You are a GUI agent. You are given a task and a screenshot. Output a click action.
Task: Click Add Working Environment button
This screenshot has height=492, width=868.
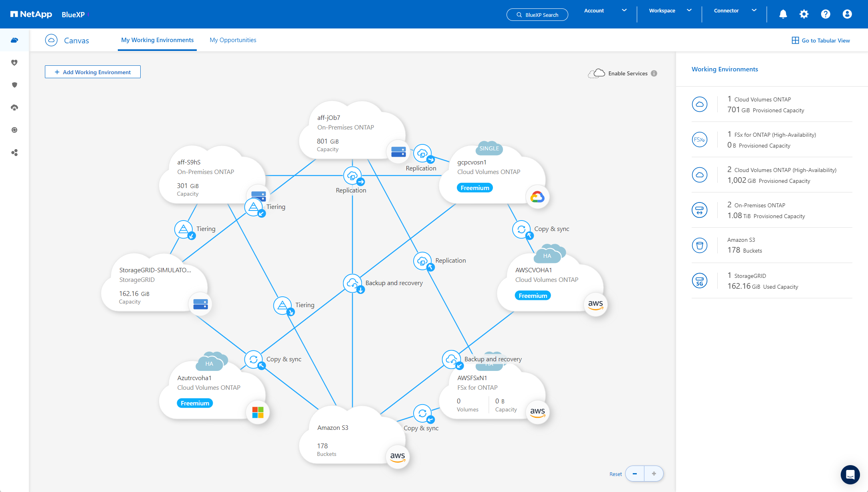tap(93, 72)
